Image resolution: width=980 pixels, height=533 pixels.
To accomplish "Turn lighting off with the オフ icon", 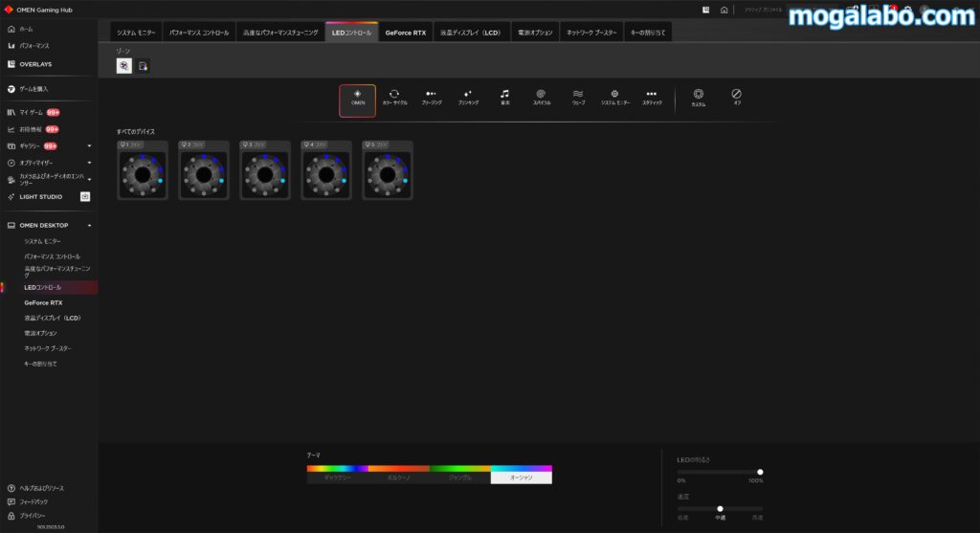I will (736, 97).
